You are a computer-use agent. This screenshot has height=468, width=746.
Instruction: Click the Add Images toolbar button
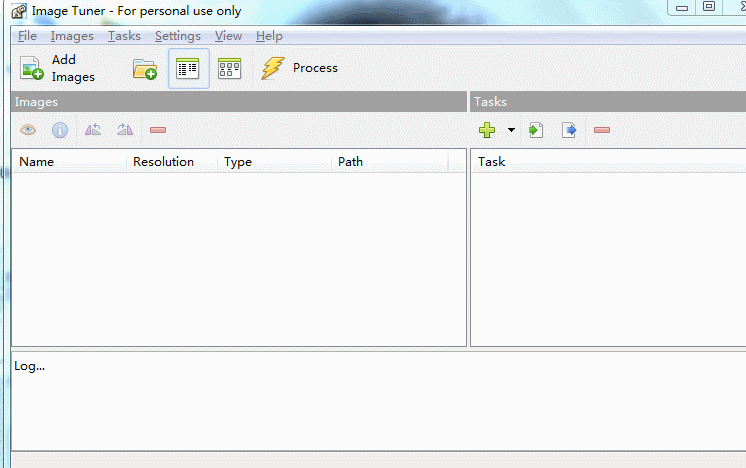58,68
